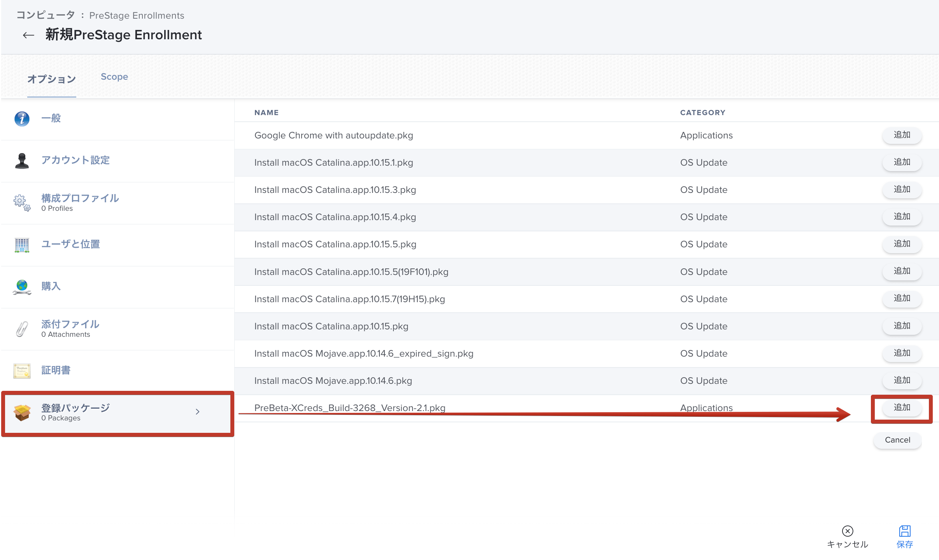Open the アカウント設定 section
The height and width of the screenshot is (560, 939).
pos(118,161)
